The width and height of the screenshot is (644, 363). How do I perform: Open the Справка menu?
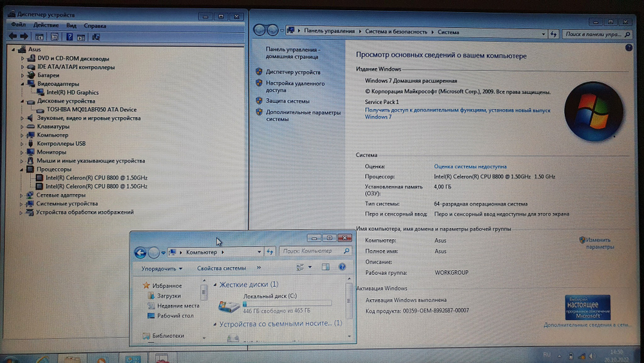click(95, 26)
